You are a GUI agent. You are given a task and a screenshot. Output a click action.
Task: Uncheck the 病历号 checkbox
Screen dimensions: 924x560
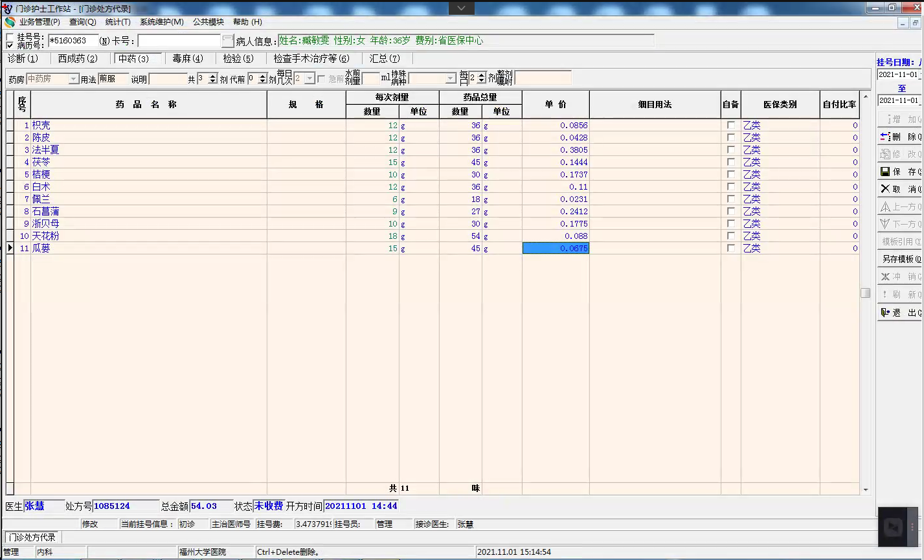click(10, 45)
